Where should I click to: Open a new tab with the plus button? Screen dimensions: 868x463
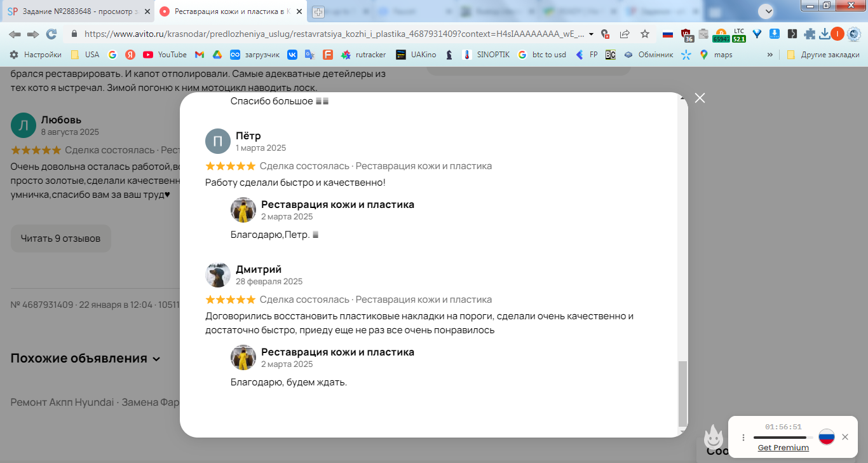click(318, 11)
